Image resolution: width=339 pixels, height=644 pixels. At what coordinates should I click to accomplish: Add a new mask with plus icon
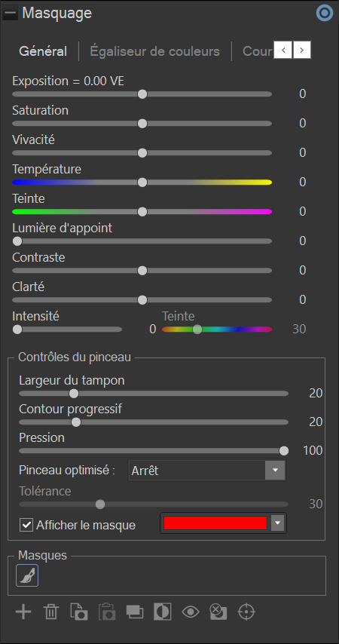(x=23, y=612)
